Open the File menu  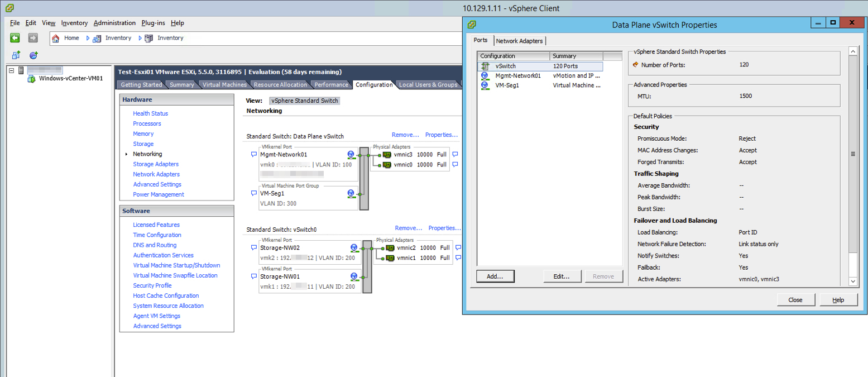coord(15,23)
